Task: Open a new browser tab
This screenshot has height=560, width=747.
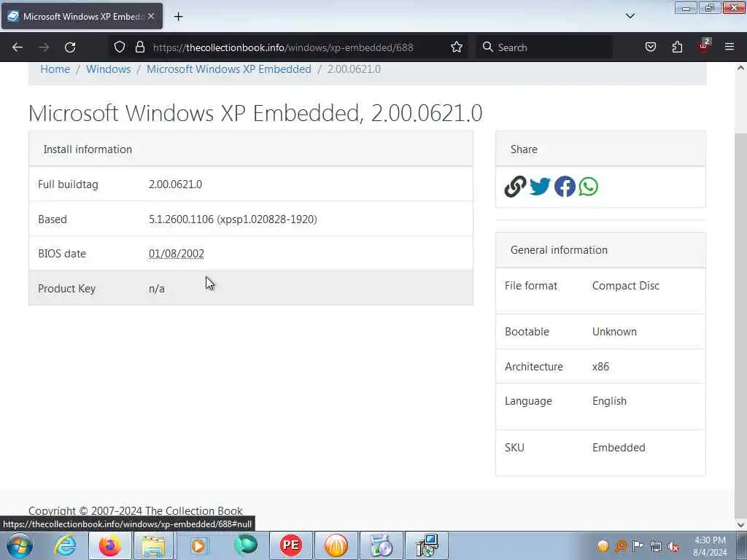Action: [x=178, y=17]
